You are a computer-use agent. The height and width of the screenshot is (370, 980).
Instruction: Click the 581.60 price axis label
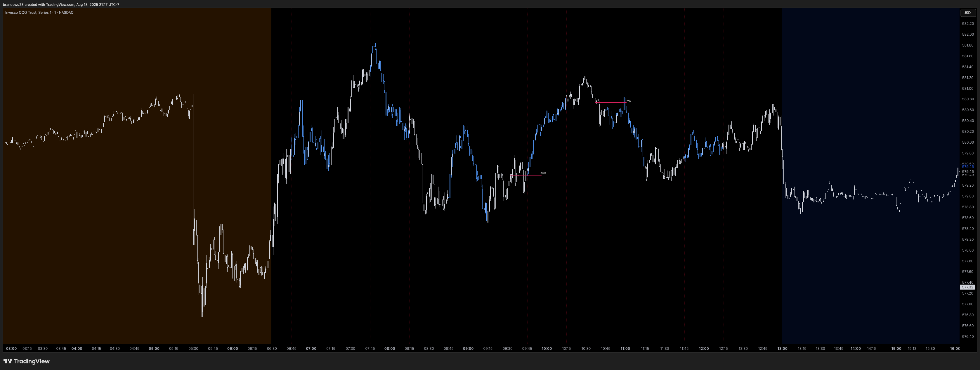click(968, 56)
